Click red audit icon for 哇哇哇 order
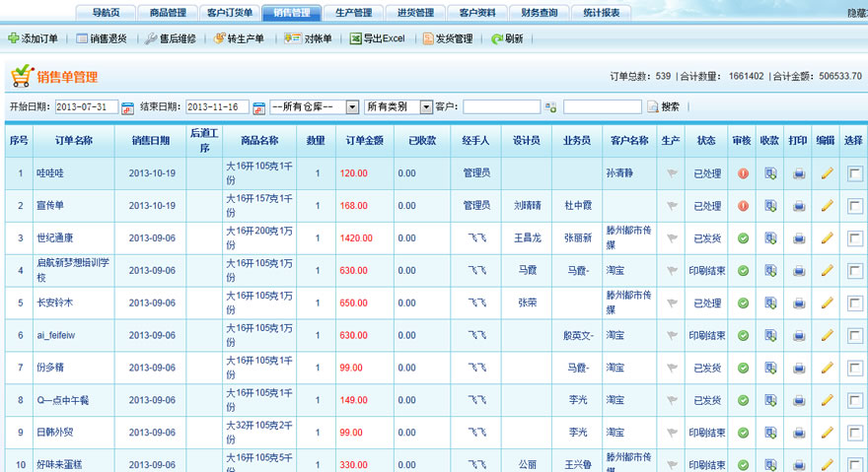This screenshot has width=868, height=472. [743, 173]
